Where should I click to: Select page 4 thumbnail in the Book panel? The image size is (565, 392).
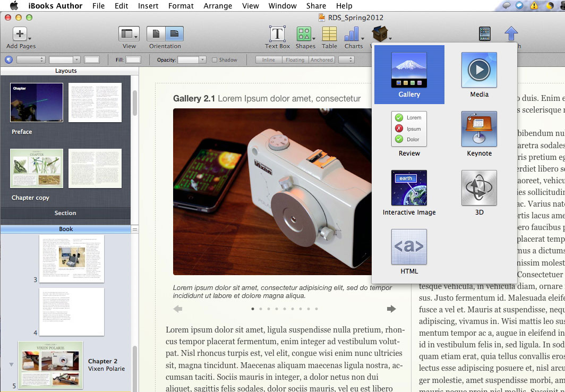click(72, 312)
